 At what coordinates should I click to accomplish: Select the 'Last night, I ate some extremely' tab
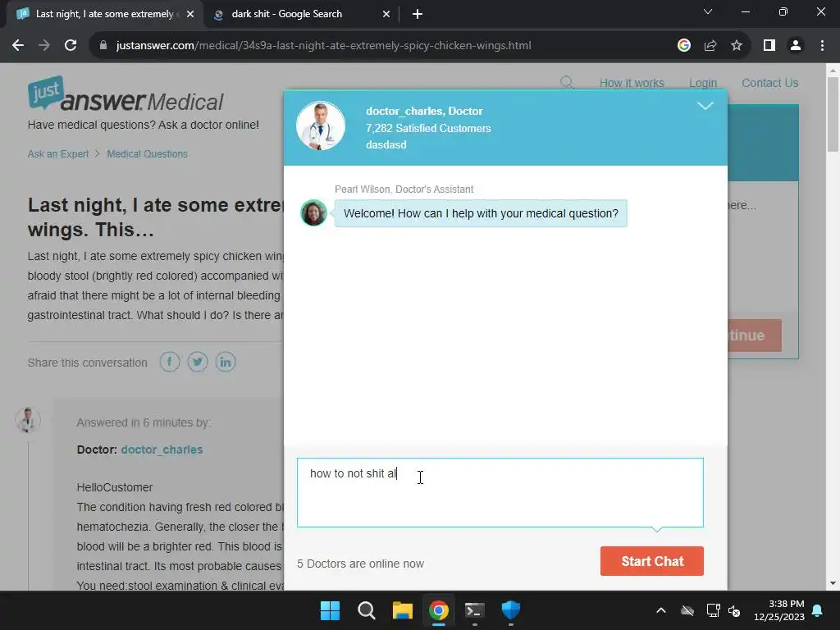[x=104, y=15]
